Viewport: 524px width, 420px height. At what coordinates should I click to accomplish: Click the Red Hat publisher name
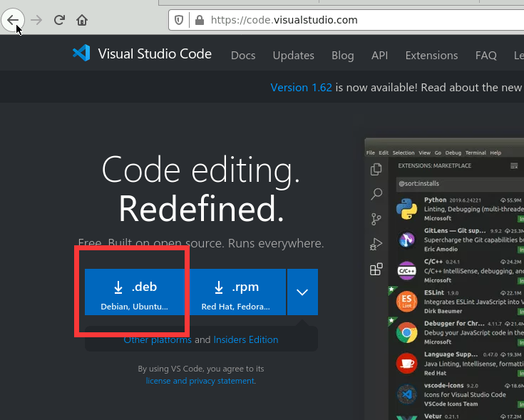pos(435,373)
